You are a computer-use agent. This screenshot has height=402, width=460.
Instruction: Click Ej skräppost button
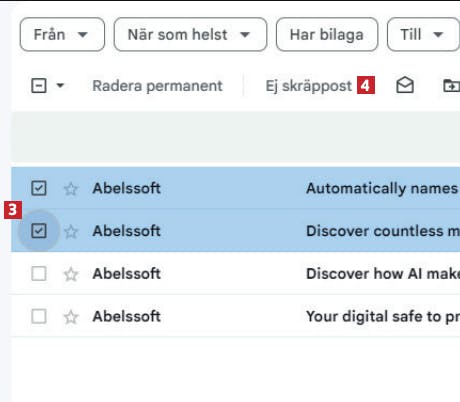point(309,86)
